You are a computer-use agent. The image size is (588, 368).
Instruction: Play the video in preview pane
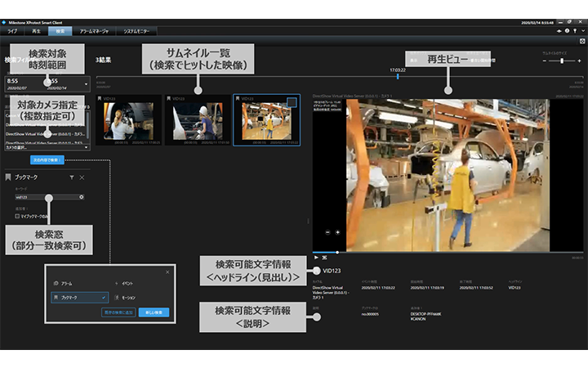[x=316, y=257]
